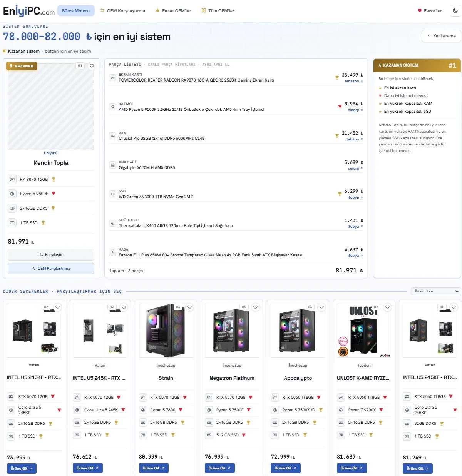Click GPU icon next to RX 9070 16GB
Screen dimensions: 462x476
[x=12, y=179]
